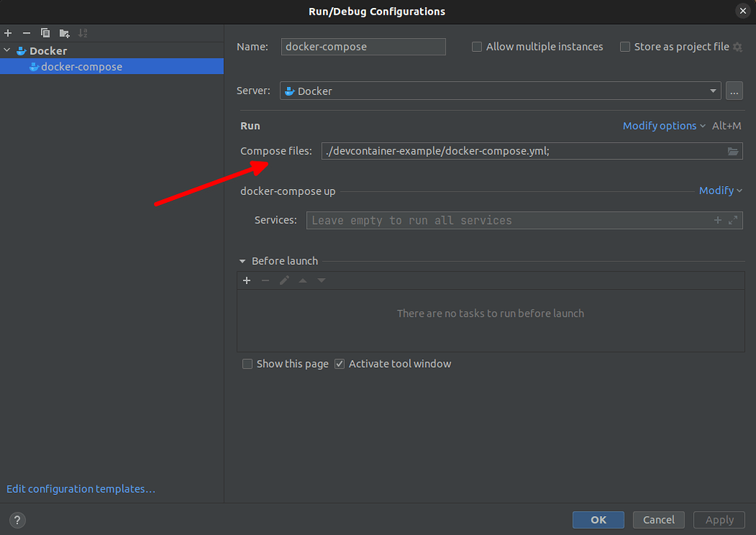Disable Activate tool window
This screenshot has height=535, width=756.
tap(339, 363)
